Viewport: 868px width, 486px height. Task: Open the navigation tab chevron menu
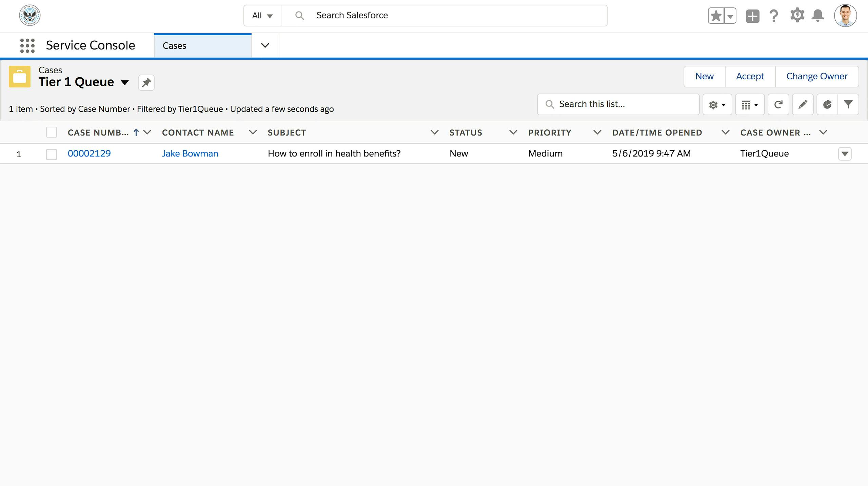coord(265,45)
